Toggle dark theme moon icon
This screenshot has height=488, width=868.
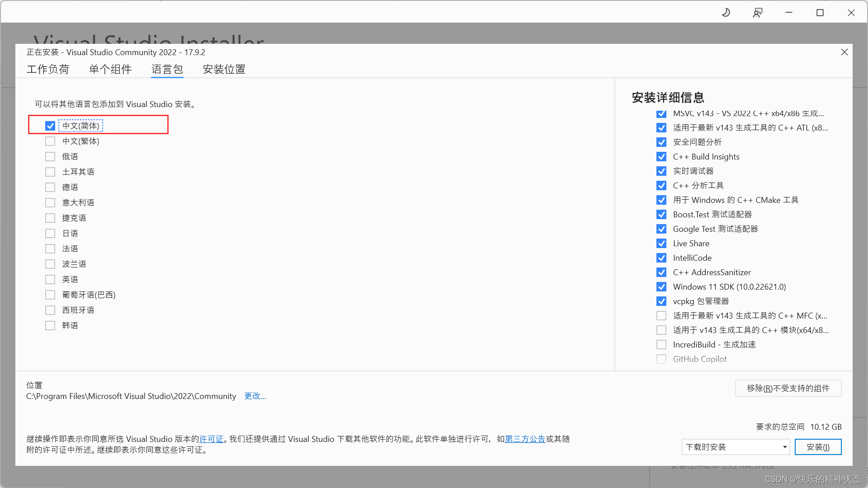pos(726,13)
